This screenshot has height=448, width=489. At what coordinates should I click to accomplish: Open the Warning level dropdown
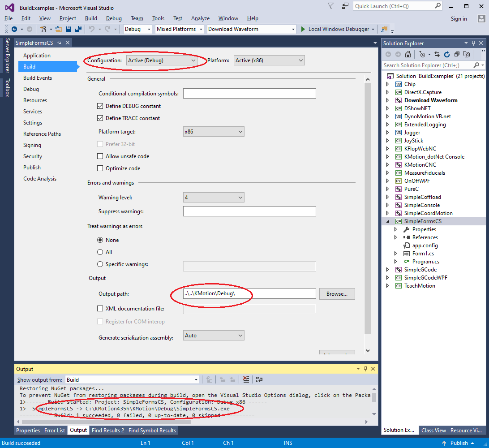(x=214, y=198)
